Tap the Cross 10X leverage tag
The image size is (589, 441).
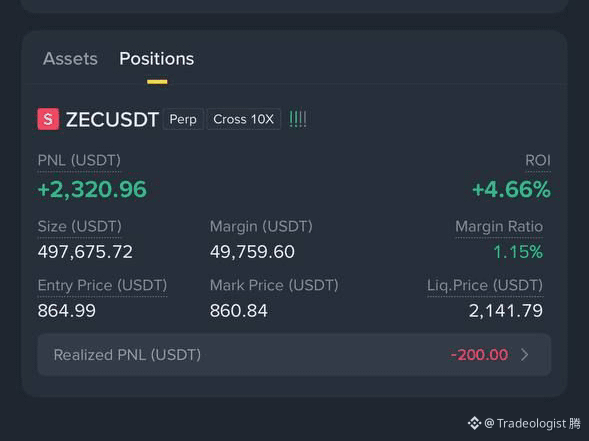pos(243,119)
